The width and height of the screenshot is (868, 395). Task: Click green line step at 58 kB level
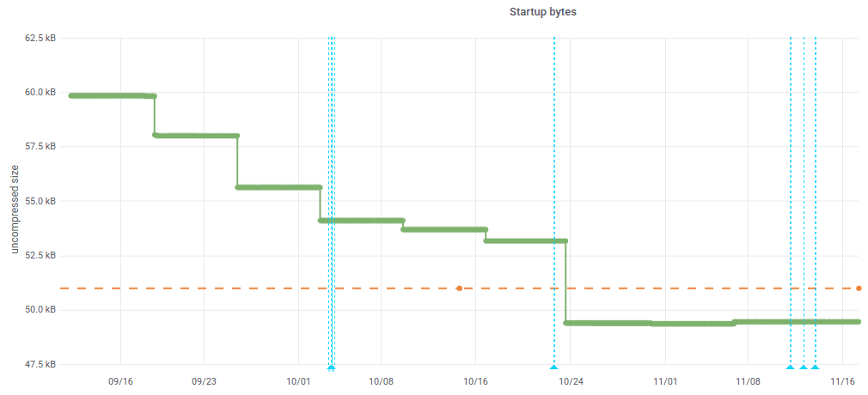pos(196,136)
